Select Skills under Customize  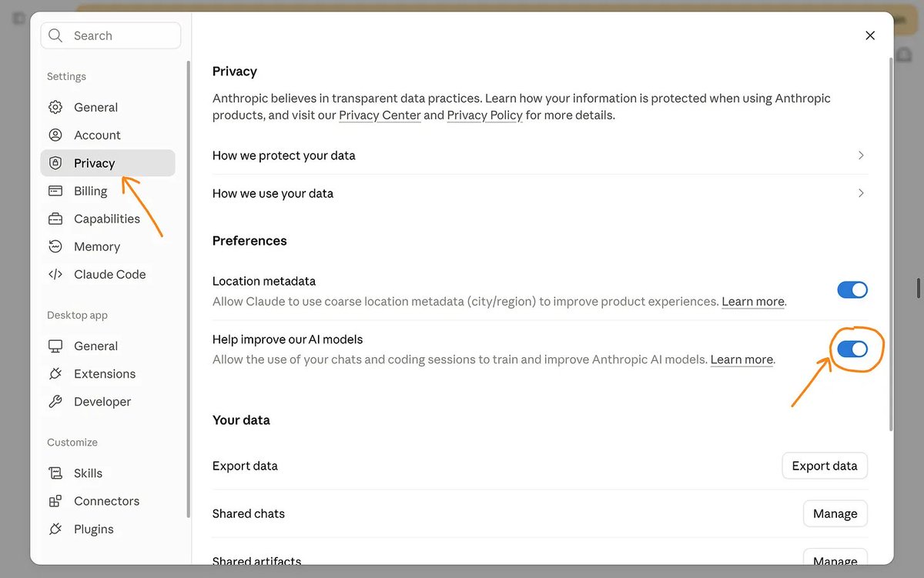tap(108, 473)
